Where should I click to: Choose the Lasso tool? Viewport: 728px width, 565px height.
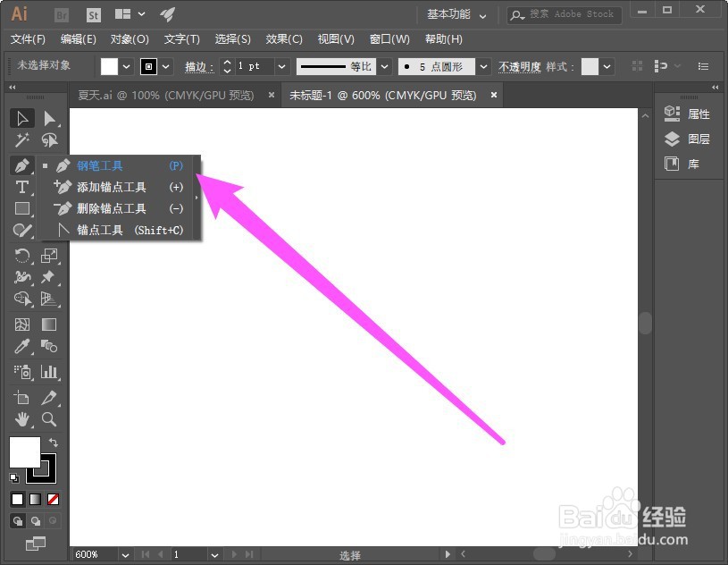point(49,139)
